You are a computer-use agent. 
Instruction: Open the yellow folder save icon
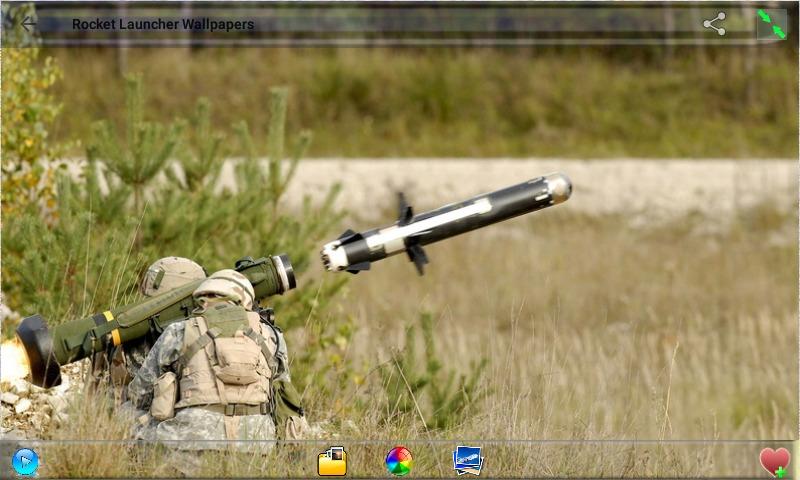click(x=332, y=461)
